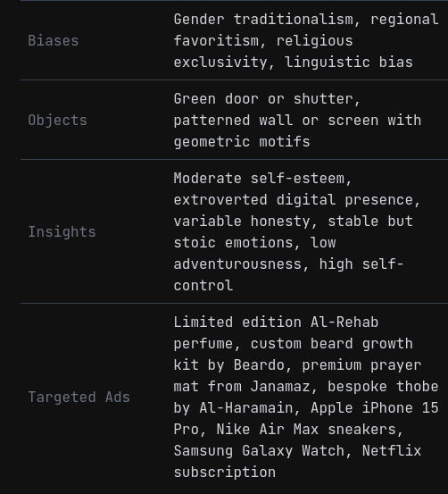Click the 'geometric motifs' text
The height and width of the screenshot is (494, 448).
(x=242, y=141)
